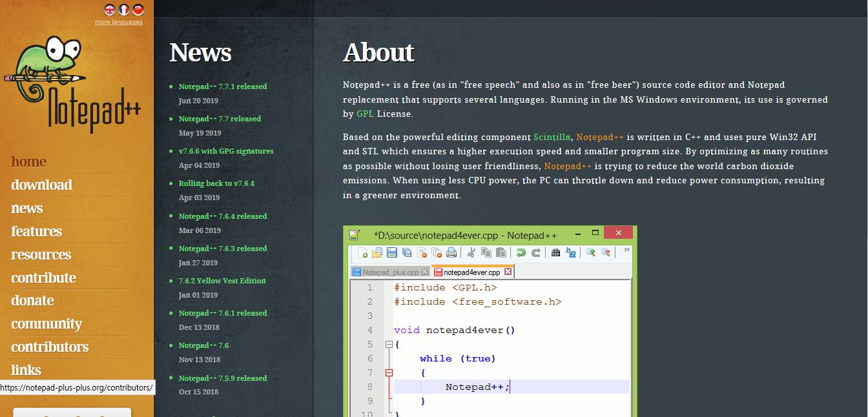
Task: Select the French flag language icon
Action: click(x=122, y=10)
